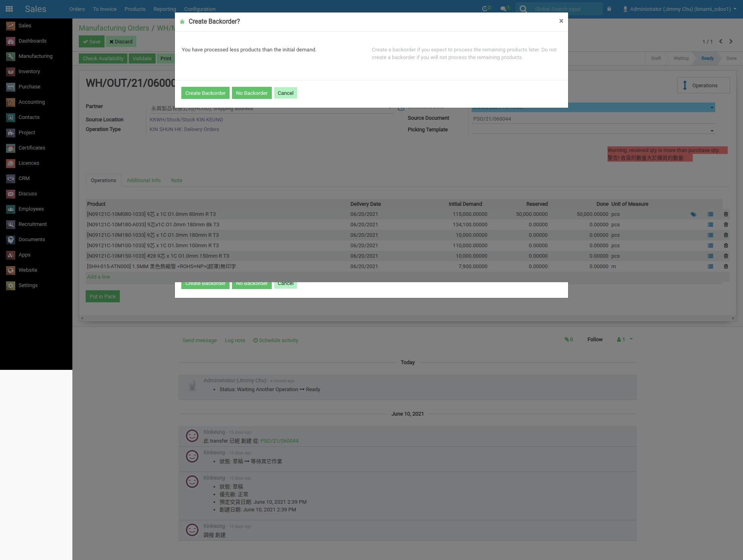Screen dimensions: 743x560
Task: Open the Orders menu
Action: click(77, 9)
